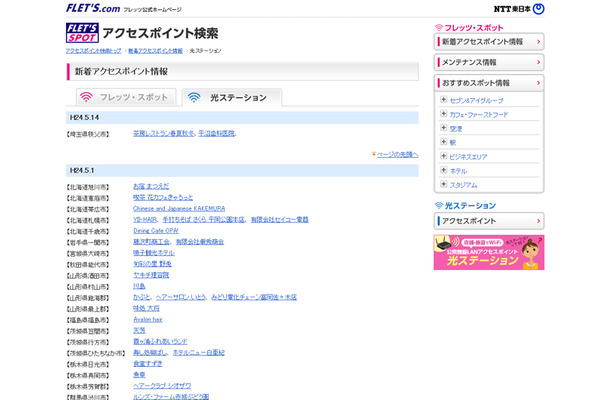Click the FLET'S.com logo in the header
Viewport: 610px width, 400px height.
[93, 8]
